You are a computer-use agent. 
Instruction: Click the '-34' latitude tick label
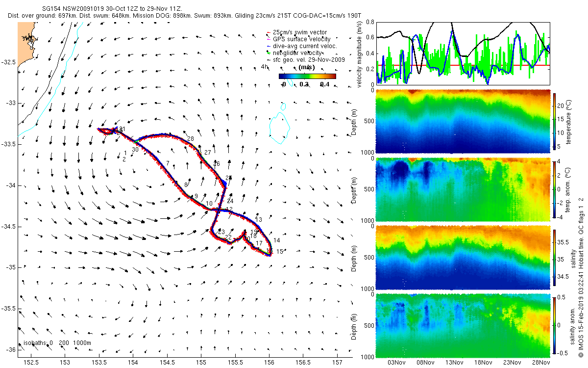pyautogui.click(x=10, y=185)
